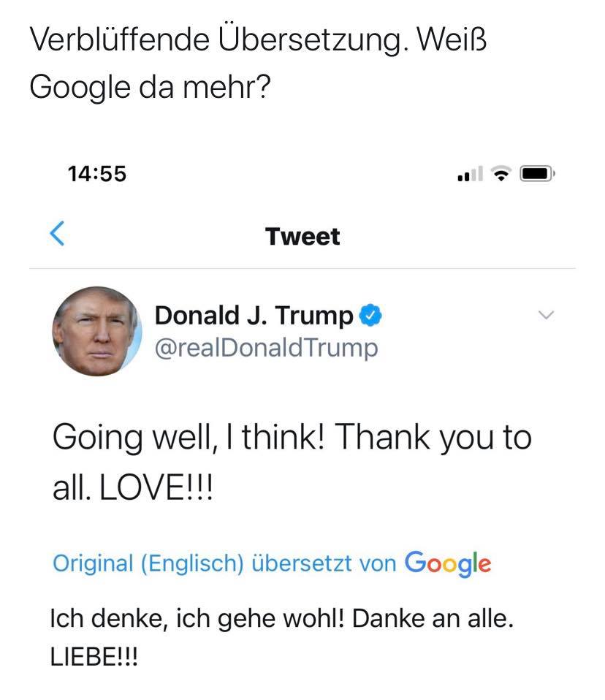Click the cellular signal strength icon
The width and height of the screenshot is (605, 700).
coord(469,175)
